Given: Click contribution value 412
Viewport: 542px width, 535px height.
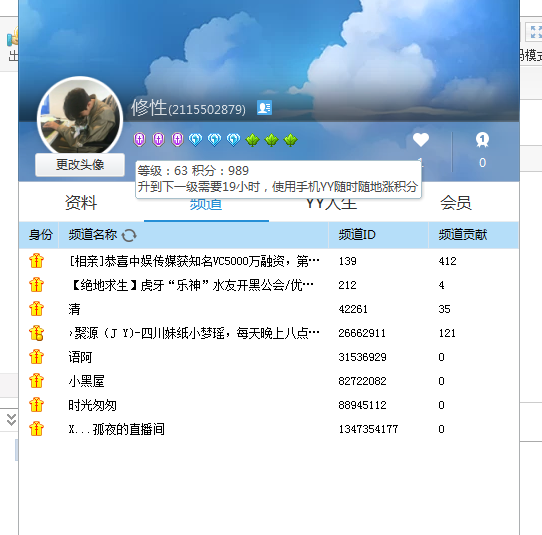Looking at the screenshot, I should [x=447, y=261].
